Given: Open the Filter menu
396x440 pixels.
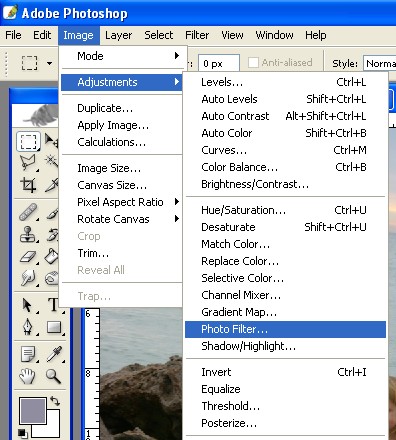Looking at the screenshot, I should tap(197, 35).
